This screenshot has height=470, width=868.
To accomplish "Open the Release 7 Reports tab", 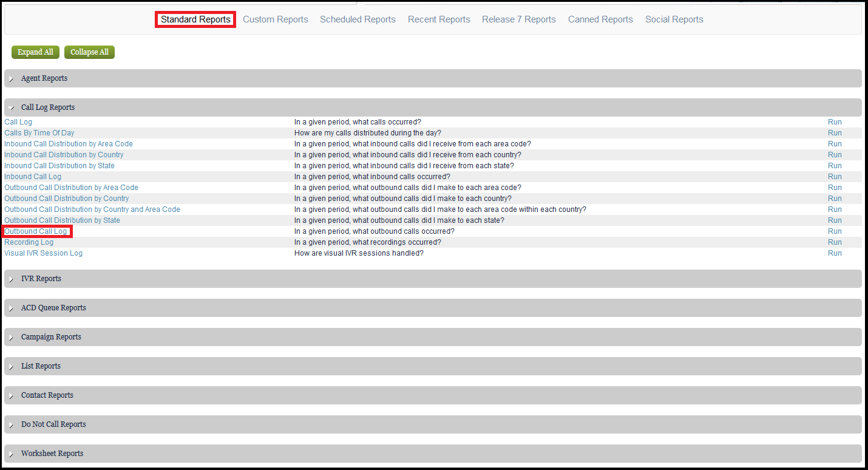I will click(519, 19).
